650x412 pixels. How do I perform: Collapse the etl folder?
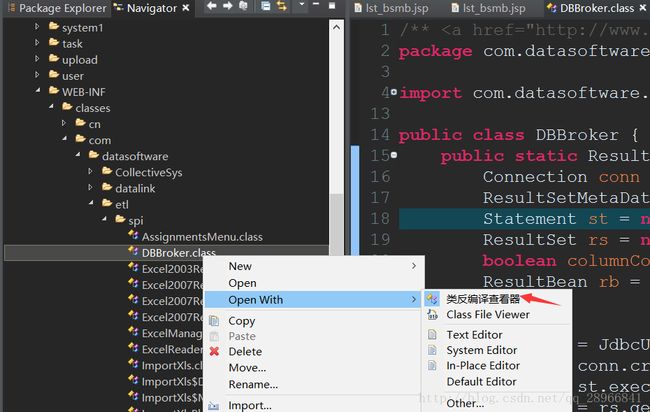(91, 203)
